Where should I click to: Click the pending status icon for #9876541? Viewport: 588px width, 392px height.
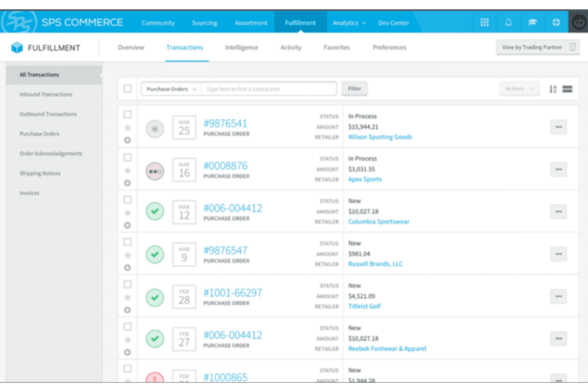pos(155,129)
